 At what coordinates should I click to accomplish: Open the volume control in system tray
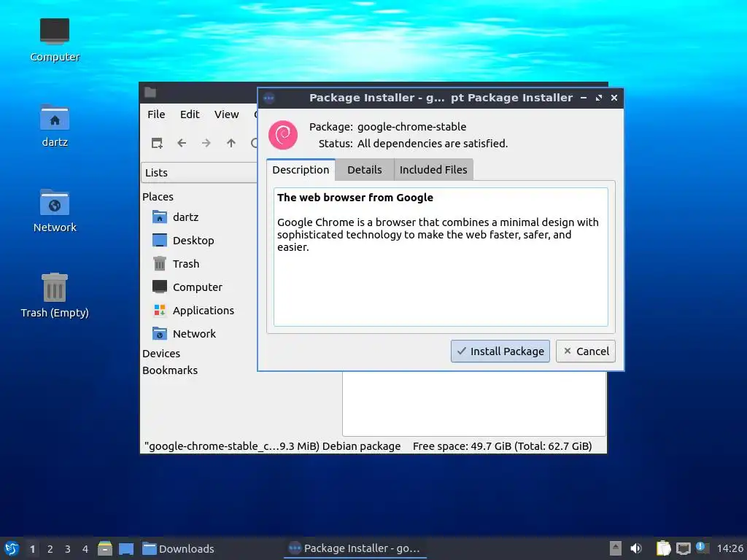point(636,548)
